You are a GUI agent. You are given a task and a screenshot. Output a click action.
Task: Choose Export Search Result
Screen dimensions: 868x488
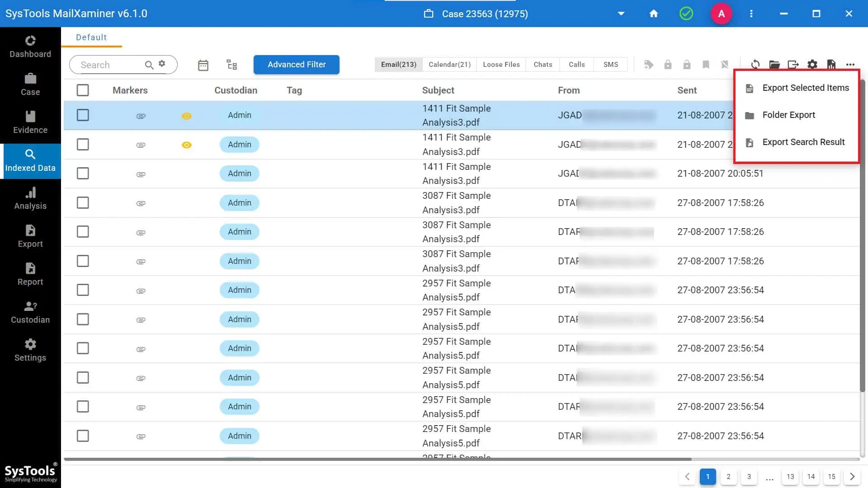797,142
